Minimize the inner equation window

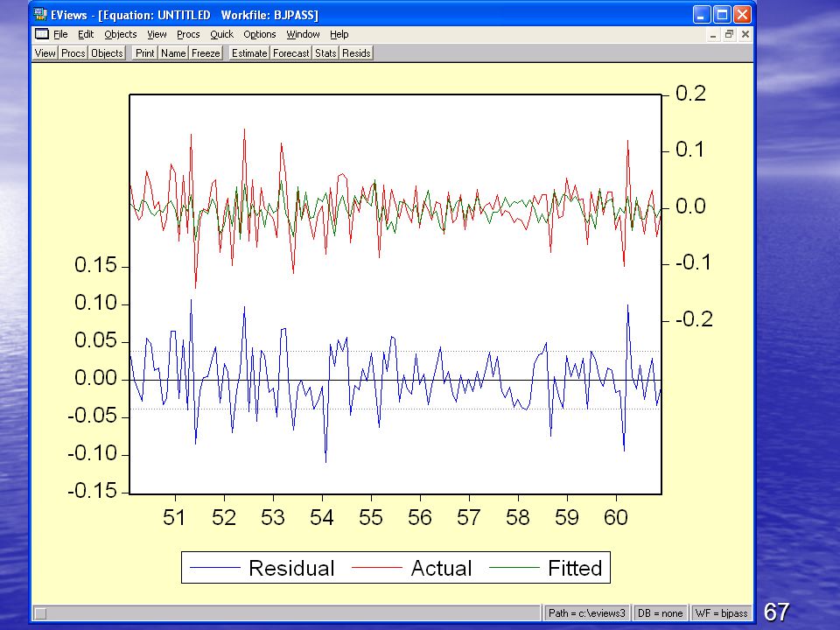(712, 35)
